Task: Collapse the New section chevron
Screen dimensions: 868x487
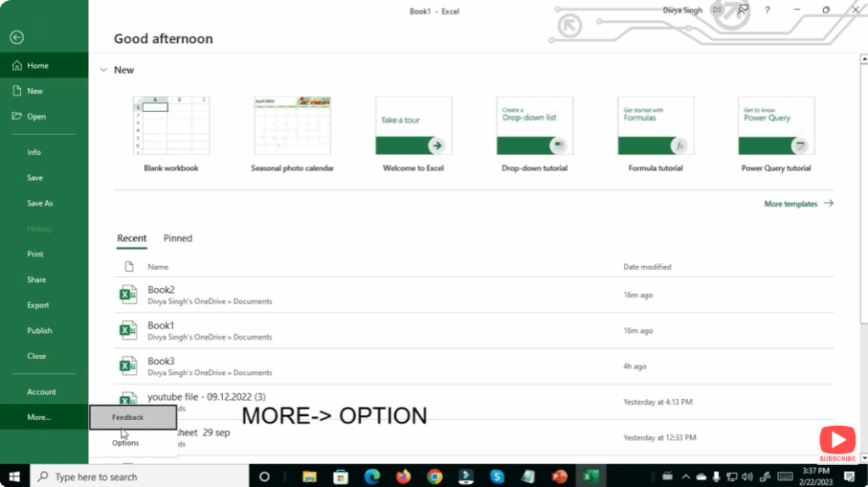Action: [103, 69]
